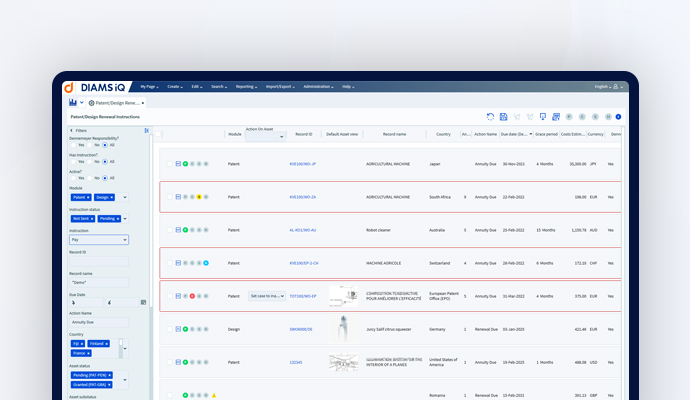Open the Reporting menu
This screenshot has height=400, width=690.
tap(246, 87)
